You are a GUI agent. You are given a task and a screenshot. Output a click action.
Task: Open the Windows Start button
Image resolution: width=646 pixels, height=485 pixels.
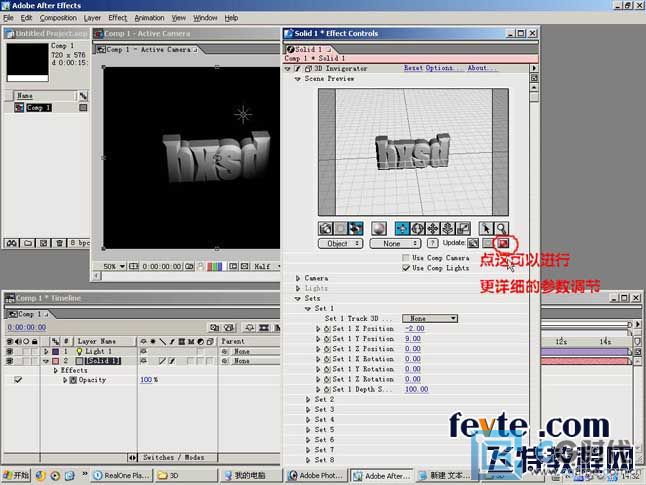pos(16,475)
